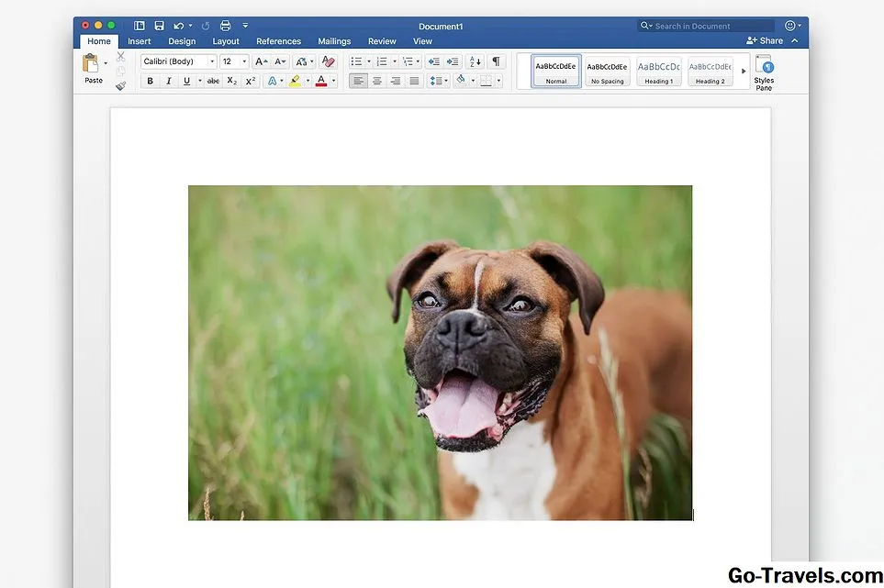The height and width of the screenshot is (588, 884).
Task: Expand the styles gallery arrow
Action: point(743,71)
